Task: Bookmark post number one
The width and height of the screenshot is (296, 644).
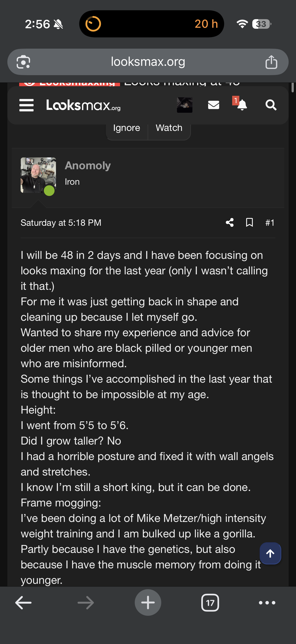Action: pyautogui.click(x=249, y=223)
